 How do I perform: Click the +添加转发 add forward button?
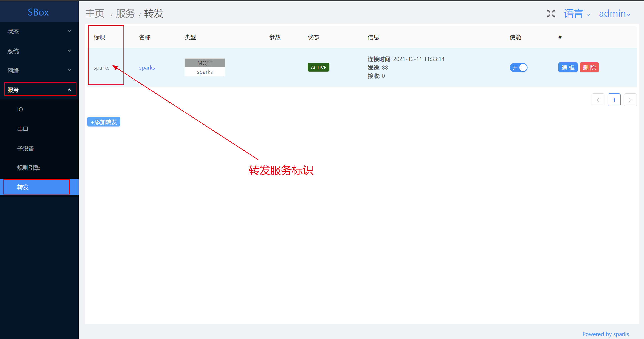[104, 122]
